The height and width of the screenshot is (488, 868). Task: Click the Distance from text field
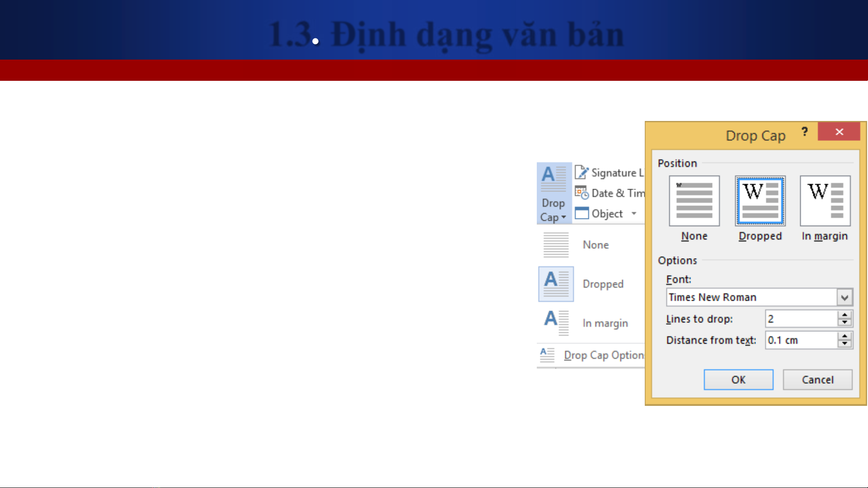[x=801, y=340]
